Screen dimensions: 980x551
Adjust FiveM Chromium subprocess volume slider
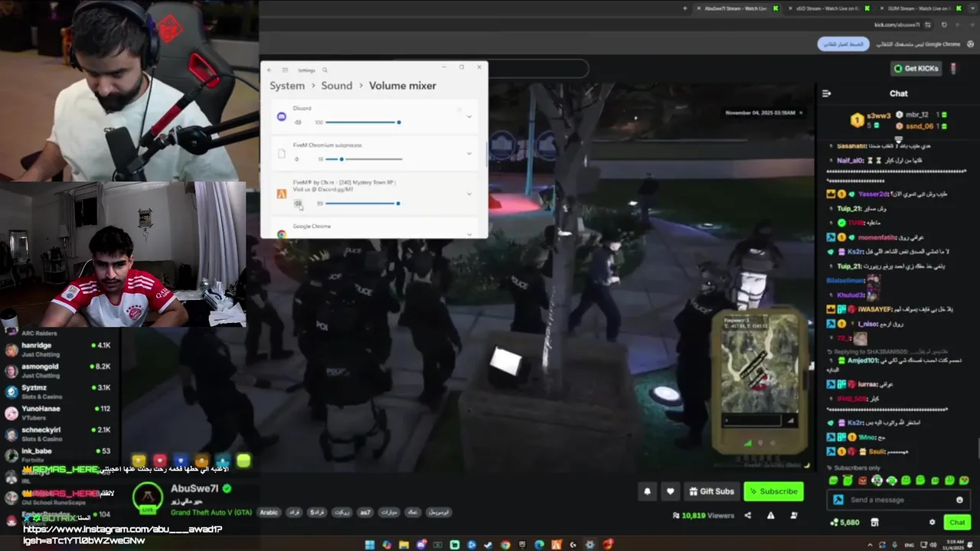(x=364, y=159)
